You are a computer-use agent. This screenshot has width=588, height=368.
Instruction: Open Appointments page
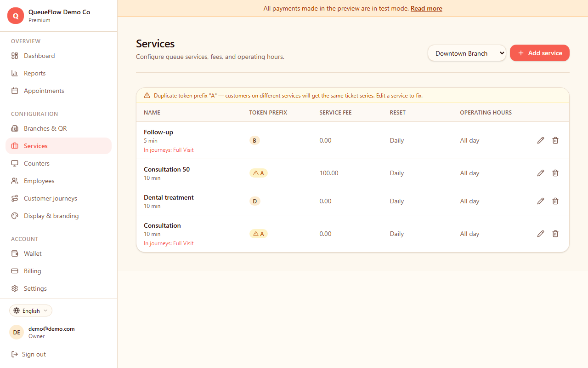click(x=58, y=91)
